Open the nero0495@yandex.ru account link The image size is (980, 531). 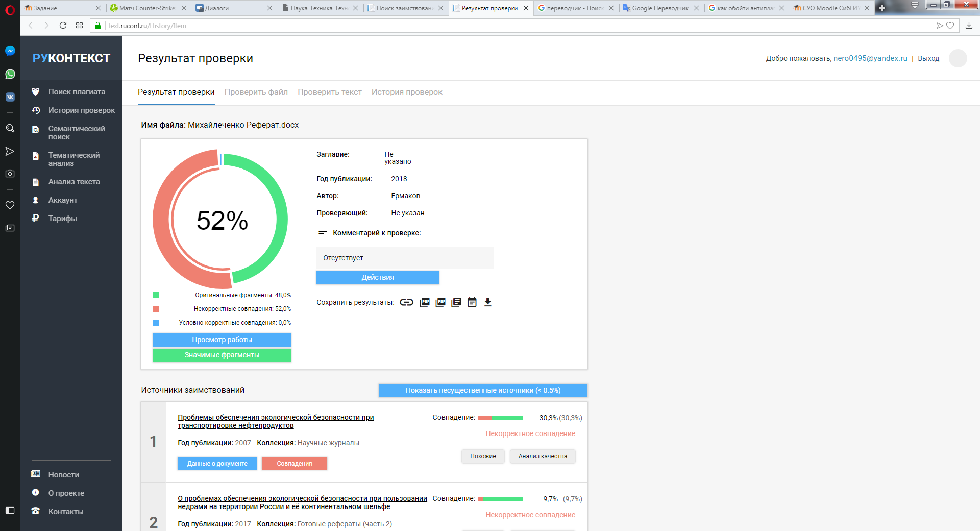click(x=870, y=58)
